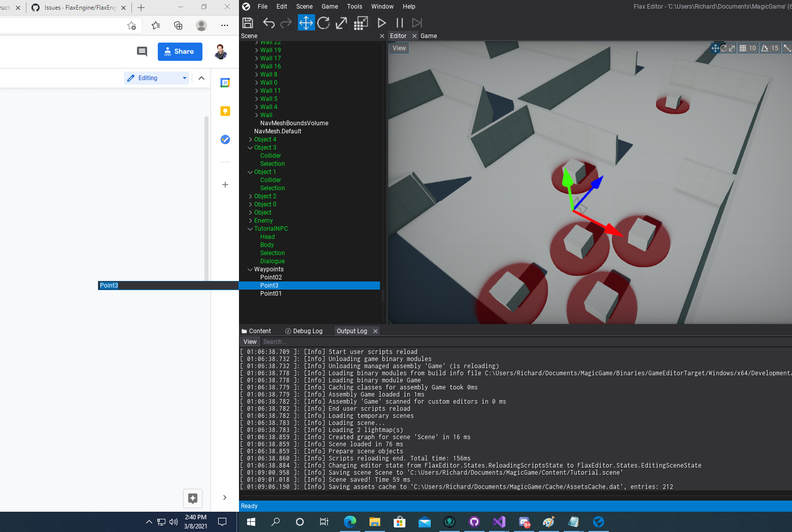The image size is (792, 532).
Task: Click the Output Log search field
Action: [x=304, y=341]
